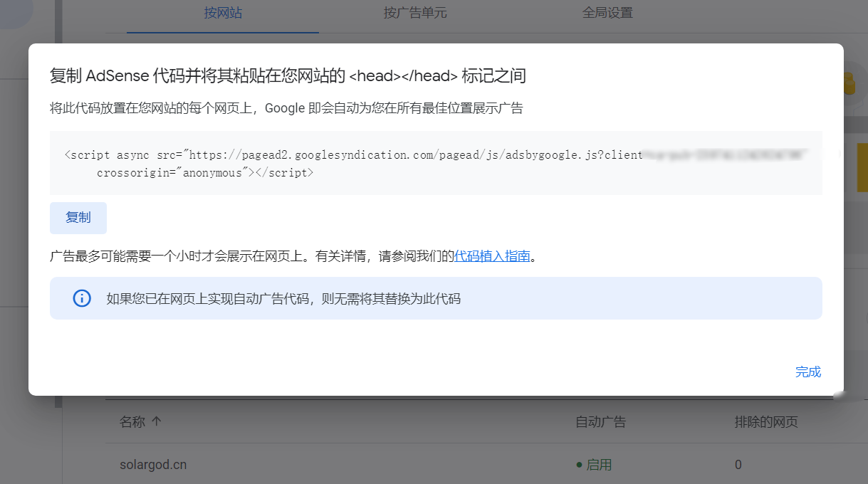Click the 排除的网页 column header
Image resolution: width=868 pixels, height=484 pixels.
pos(765,421)
